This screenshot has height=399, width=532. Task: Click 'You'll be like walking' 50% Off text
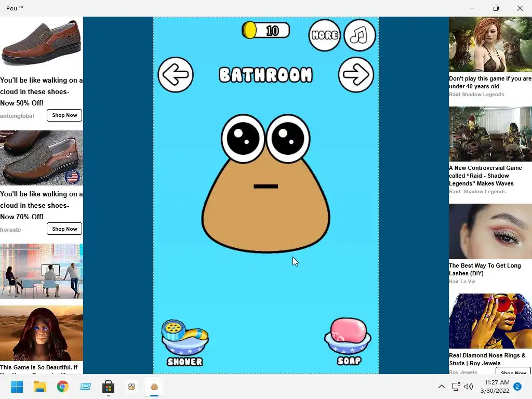click(42, 91)
